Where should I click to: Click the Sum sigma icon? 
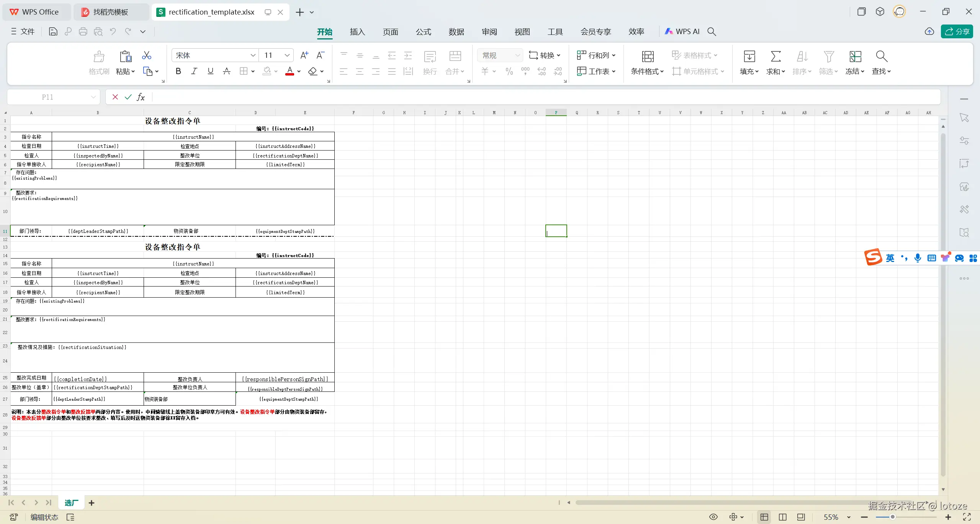coord(775,57)
